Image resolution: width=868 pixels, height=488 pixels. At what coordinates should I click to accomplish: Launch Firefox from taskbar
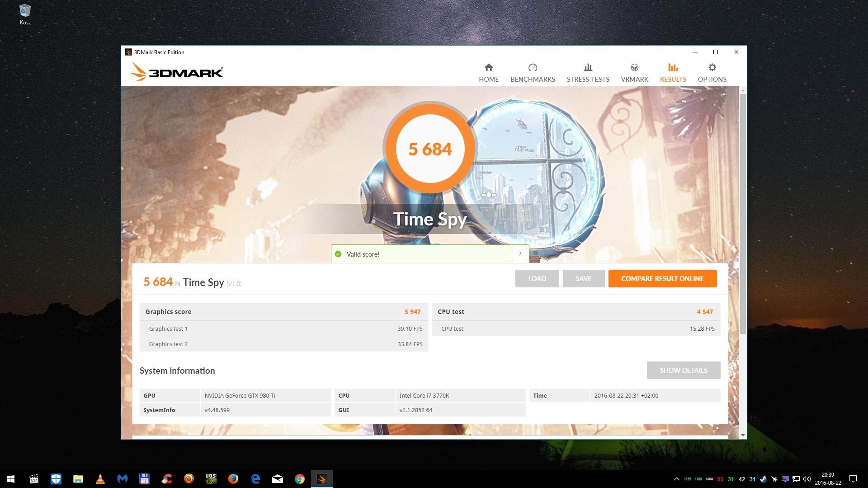233,479
